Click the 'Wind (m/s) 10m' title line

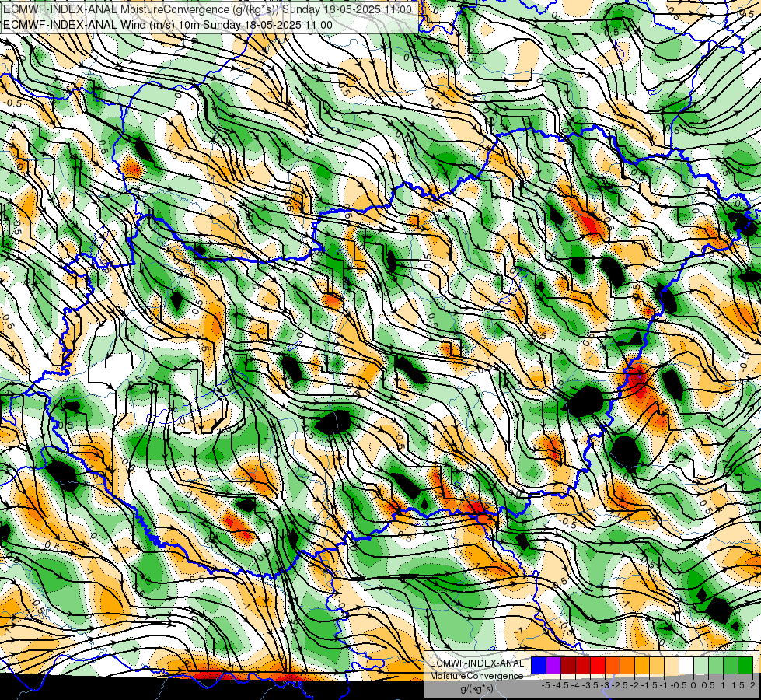point(167,25)
